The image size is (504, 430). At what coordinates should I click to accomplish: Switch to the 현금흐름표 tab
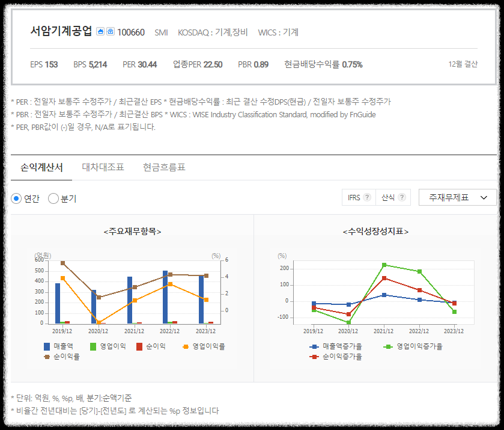click(x=164, y=167)
